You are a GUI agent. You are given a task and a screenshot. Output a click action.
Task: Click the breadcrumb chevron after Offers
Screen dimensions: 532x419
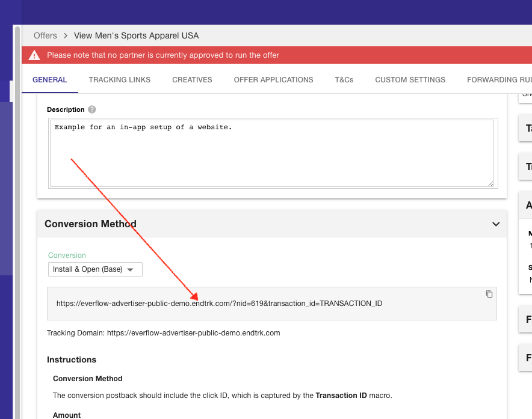pos(65,36)
